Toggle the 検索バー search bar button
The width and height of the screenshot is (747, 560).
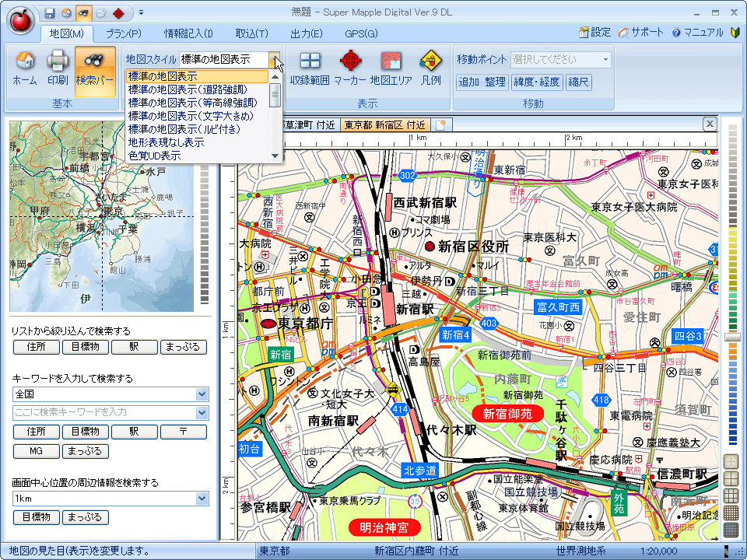point(95,71)
